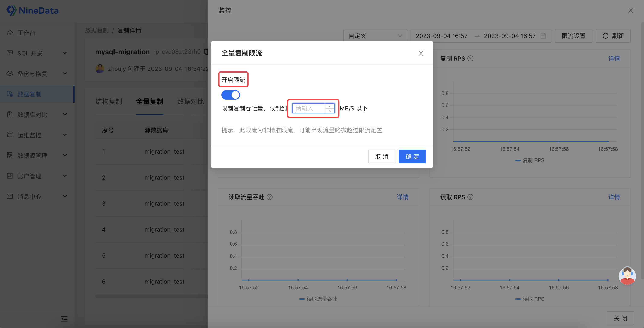Click the 取消 button
The image size is (644, 328).
click(381, 157)
